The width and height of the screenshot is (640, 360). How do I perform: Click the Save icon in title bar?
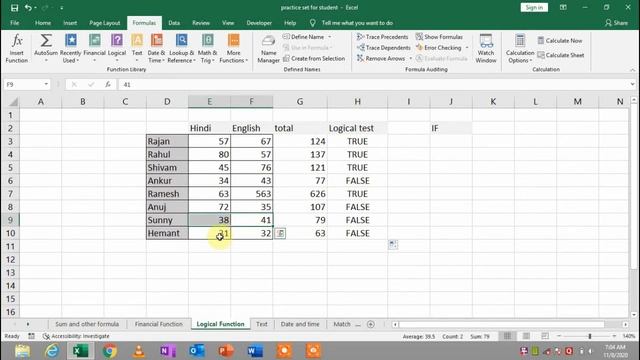click(14, 8)
